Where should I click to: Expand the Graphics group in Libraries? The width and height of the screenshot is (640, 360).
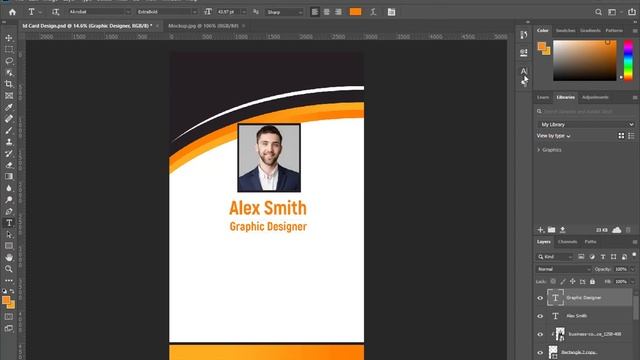click(538, 150)
